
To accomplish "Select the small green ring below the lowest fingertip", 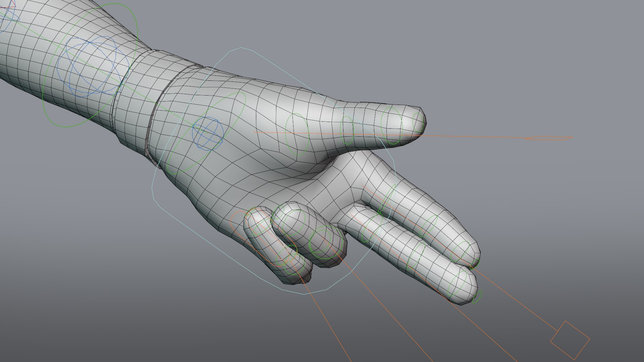I will click(x=477, y=297).
